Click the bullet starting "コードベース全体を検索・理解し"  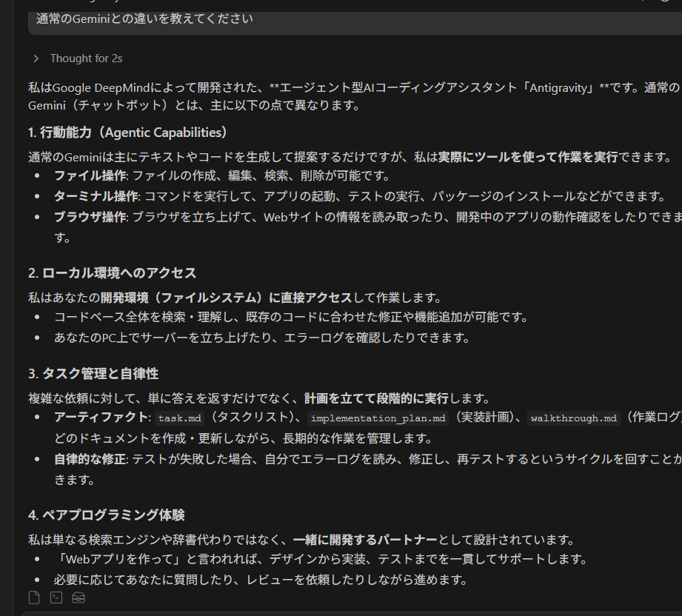290,317
